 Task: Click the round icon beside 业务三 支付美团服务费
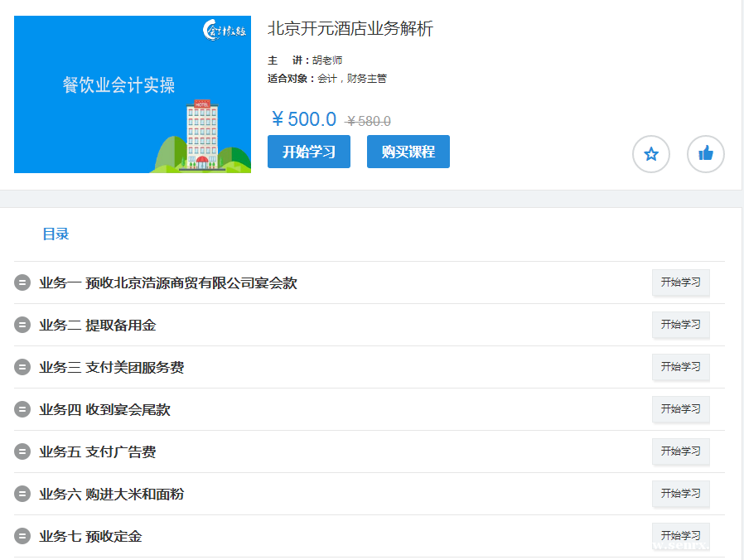pyautogui.click(x=22, y=368)
